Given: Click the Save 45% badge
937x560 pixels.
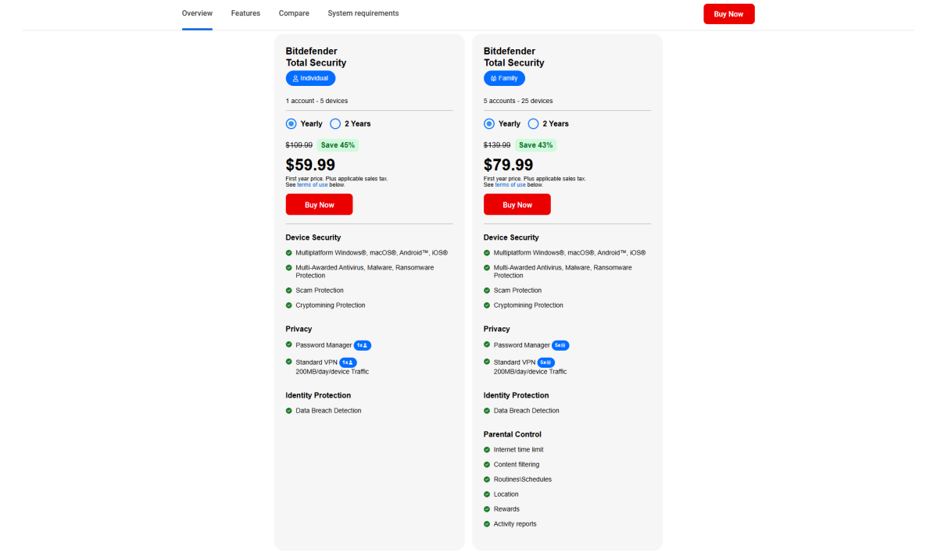Looking at the screenshot, I should click(x=338, y=144).
